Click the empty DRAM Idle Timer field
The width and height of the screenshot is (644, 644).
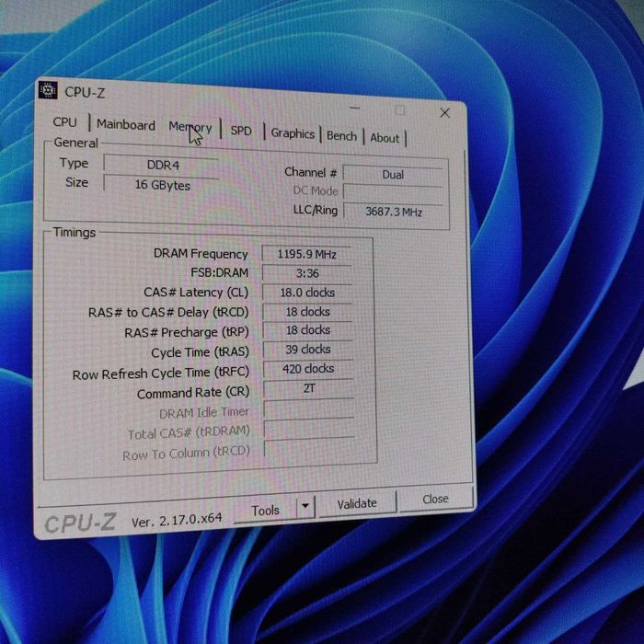pyautogui.click(x=309, y=408)
